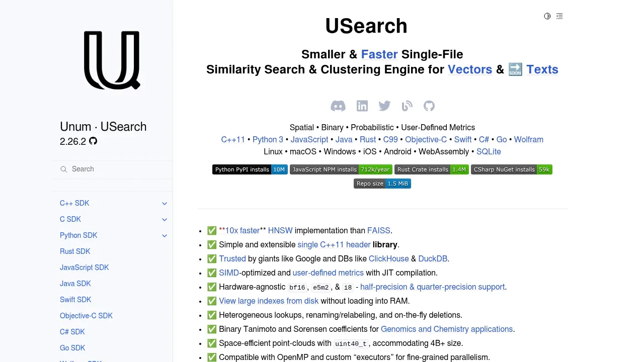The height and width of the screenshot is (362, 644).
Task: Open Objective-C SDK in sidebar
Action: pos(86,316)
